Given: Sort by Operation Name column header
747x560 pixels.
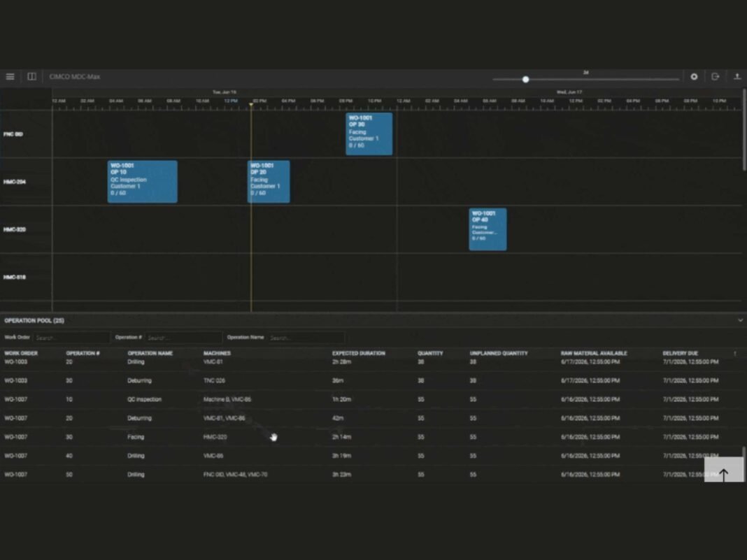Looking at the screenshot, I should pos(150,353).
